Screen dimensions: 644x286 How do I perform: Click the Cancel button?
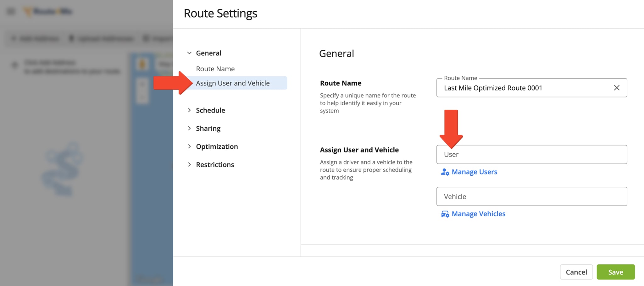point(576,272)
